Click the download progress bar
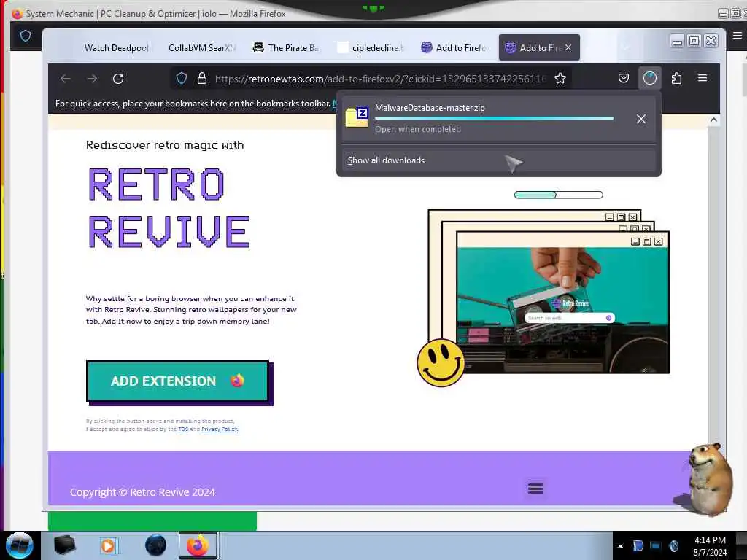This screenshot has width=747, height=560. (494, 118)
